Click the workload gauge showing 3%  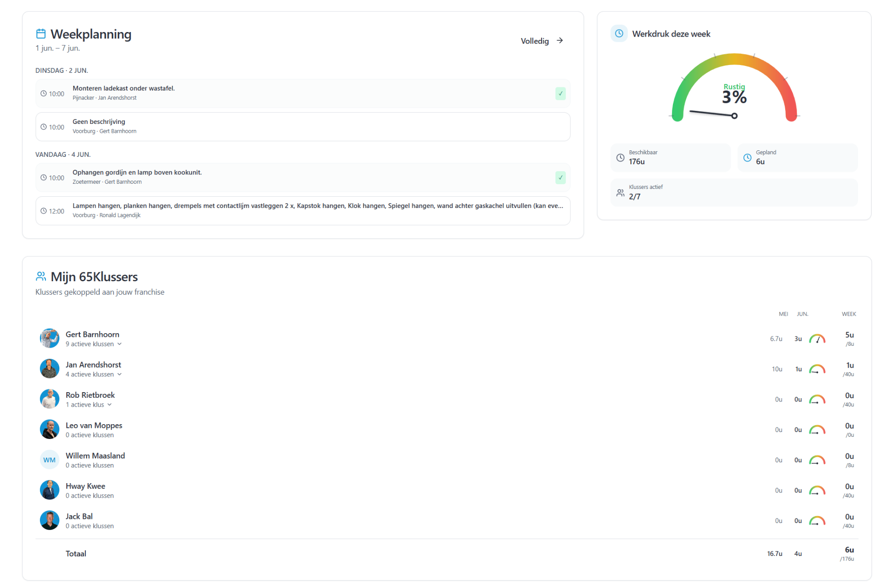pos(734,88)
